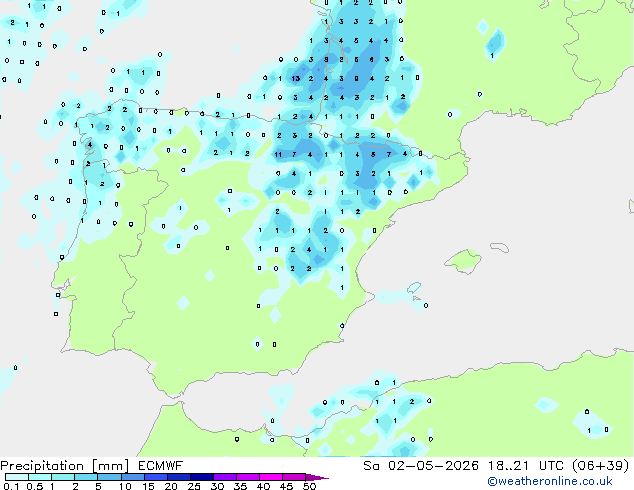Image resolution: width=634 pixels, height=490 pixels.
Task: Click the '18..21 UTC' time range
Action: pos(528,466)
